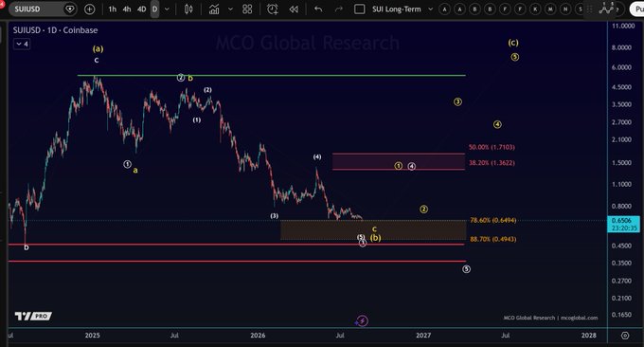Select the green horizontal resistance line
The width and height of the screenshot is (644, 347).
point(271,76)
